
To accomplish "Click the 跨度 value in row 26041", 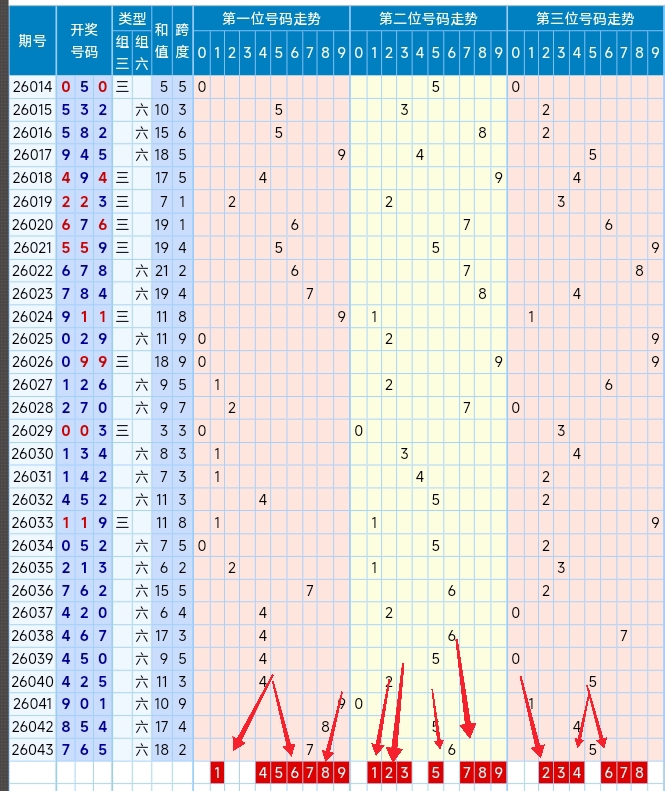I will click(x=182, y=703).
